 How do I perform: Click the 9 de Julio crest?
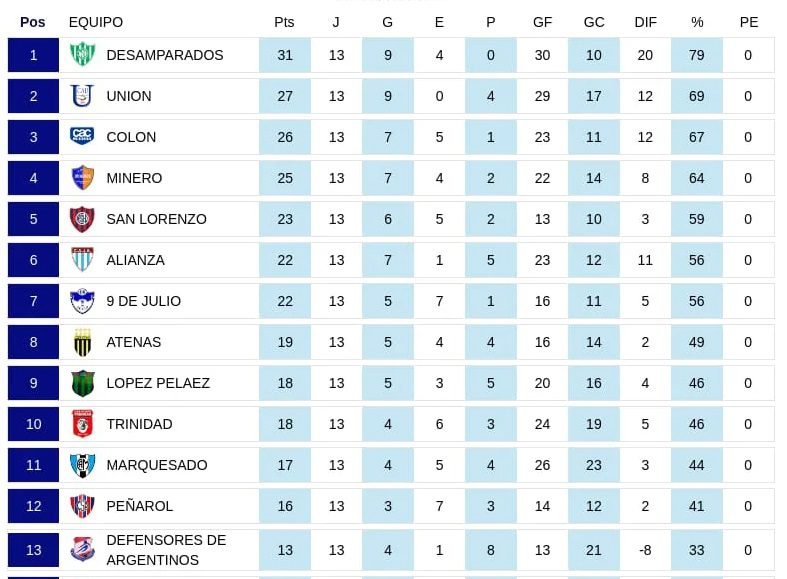click(x=82, y=301)
